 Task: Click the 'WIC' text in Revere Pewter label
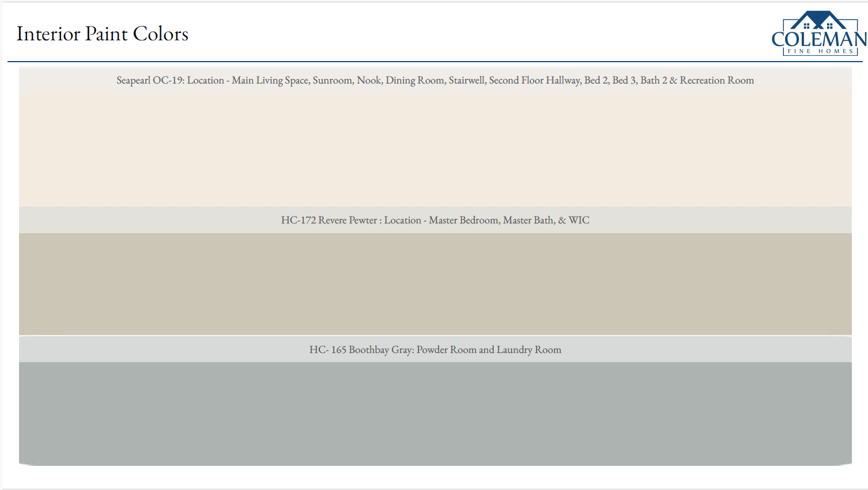579,221
